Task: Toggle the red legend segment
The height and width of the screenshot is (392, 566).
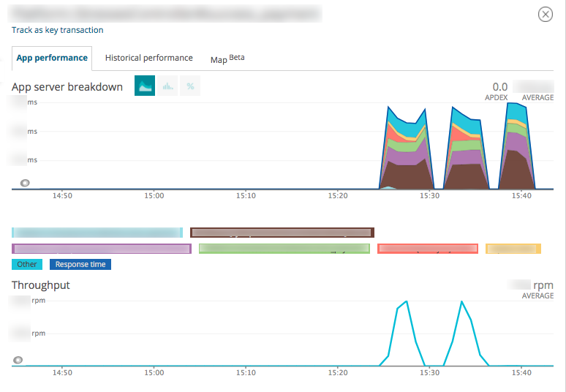Action: (x=427, y=249)
